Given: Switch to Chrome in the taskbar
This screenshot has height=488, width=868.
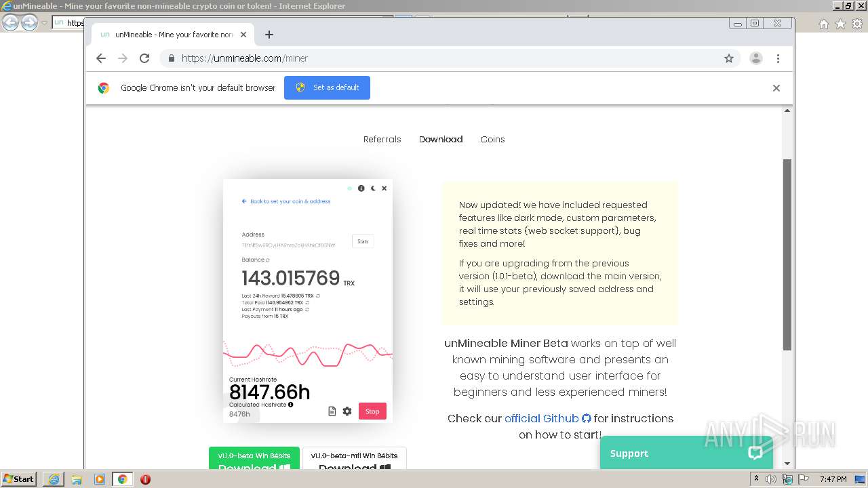Looking at the screenshot, I should pos(122,479).
